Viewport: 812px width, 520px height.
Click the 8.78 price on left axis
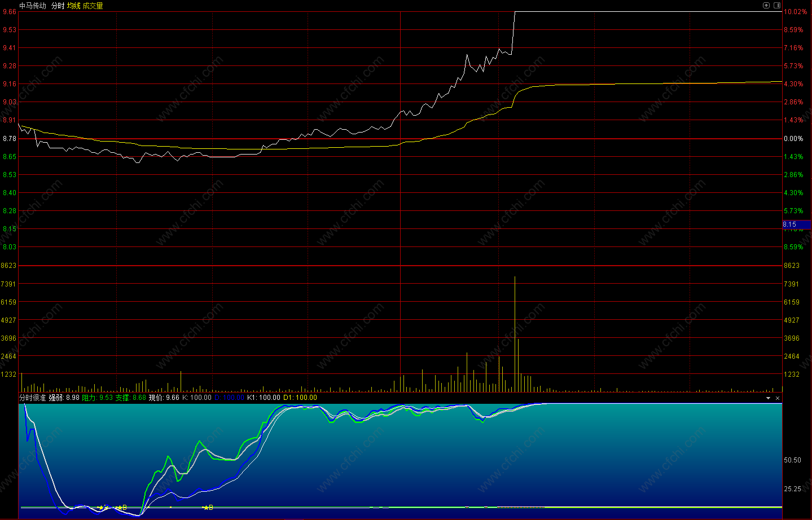[9, 139]
